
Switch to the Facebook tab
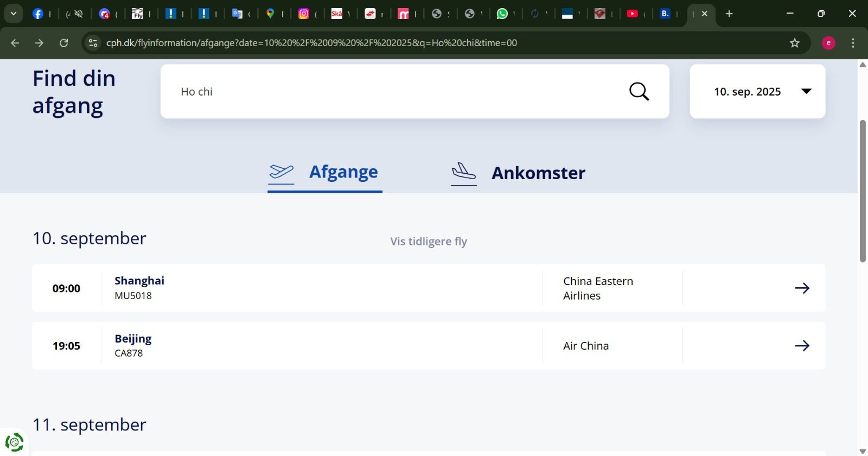pos(38,14)
